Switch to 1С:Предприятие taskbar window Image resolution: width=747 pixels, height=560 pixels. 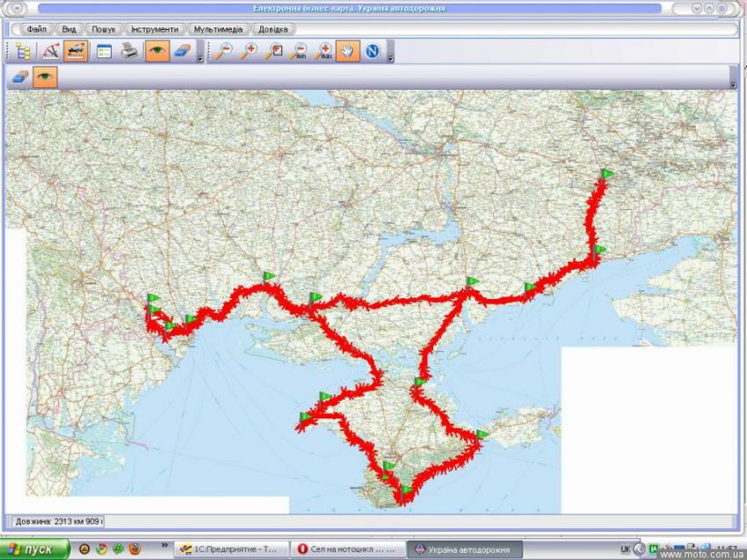[230, 549]
